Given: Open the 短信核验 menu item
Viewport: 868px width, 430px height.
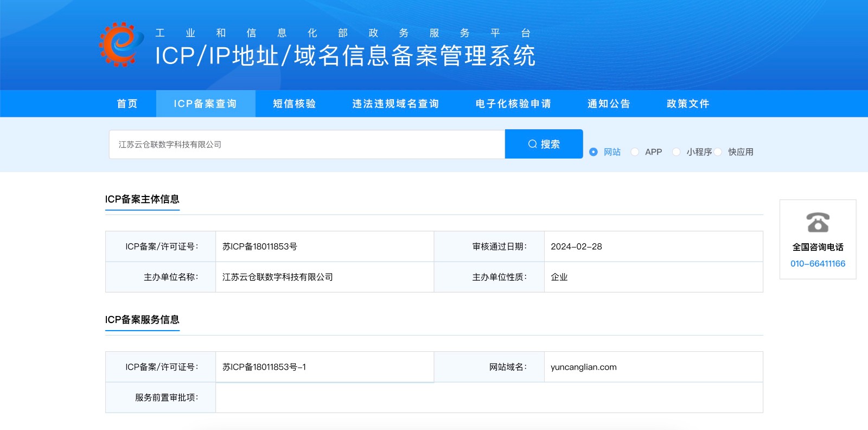Looking at the screenshot, I should click(x=295, y=104).
